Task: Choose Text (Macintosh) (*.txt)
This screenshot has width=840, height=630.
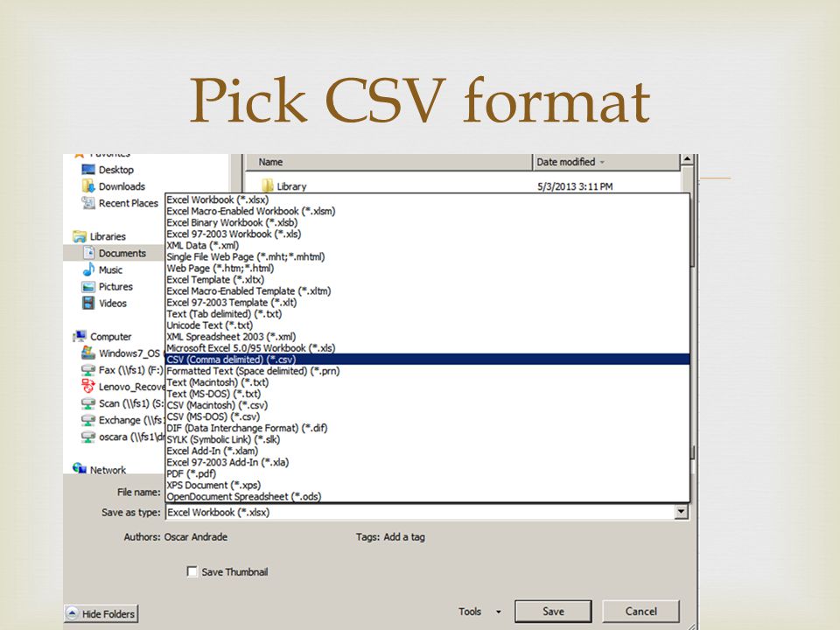Action: 427,382
